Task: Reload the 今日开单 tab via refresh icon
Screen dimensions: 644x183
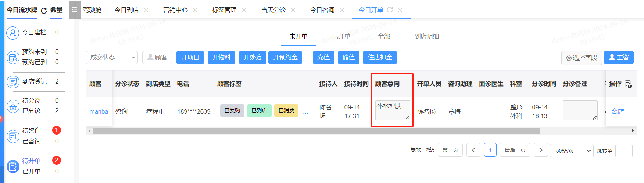Action: pyautogui.click(x=390, y=10)
